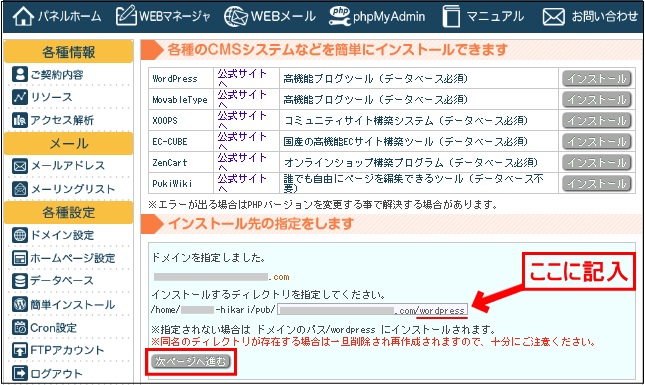Click インストール button for MovableType
This screenshot has height=385, width=645.
(596, 99)
